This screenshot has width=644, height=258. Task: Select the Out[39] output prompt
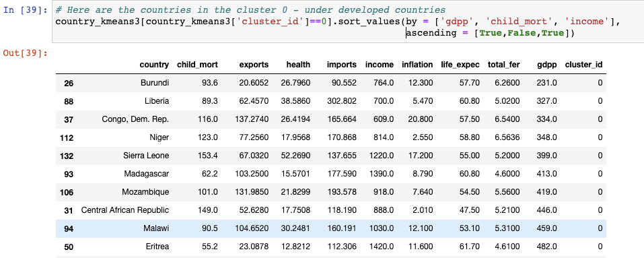(26, 53)
